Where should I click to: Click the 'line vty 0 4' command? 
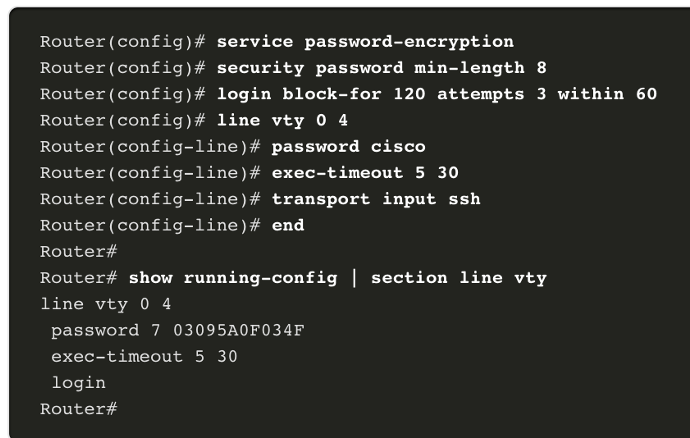click(282, 121)
